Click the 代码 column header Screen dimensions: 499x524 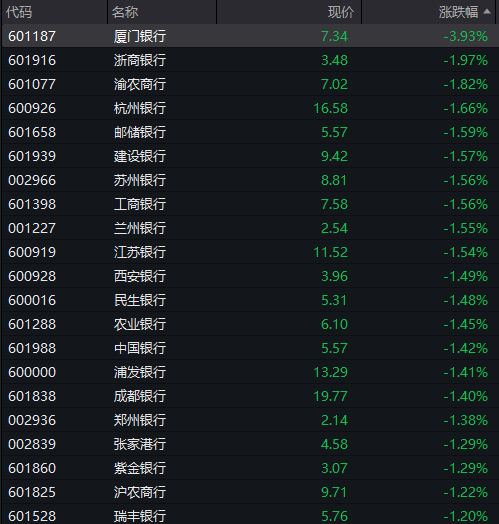(19, 12)
